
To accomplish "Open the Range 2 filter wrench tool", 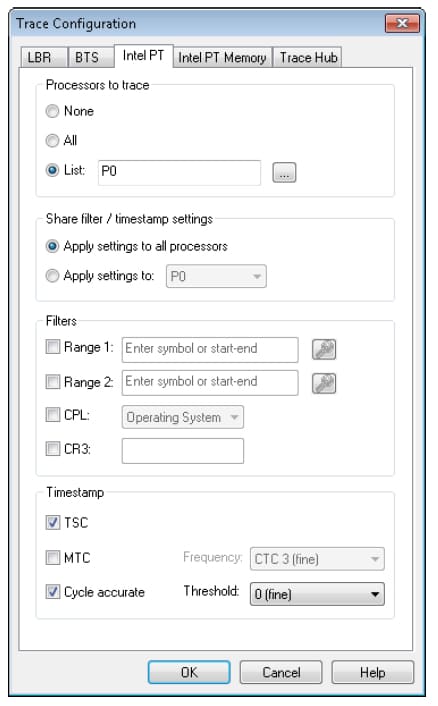I will [324, 383].
